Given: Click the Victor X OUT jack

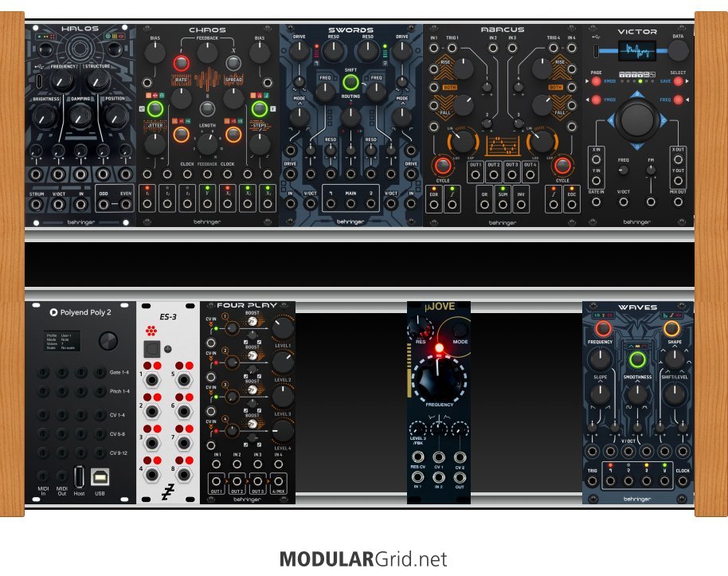Looking at the screenshot, I should 679,160.
